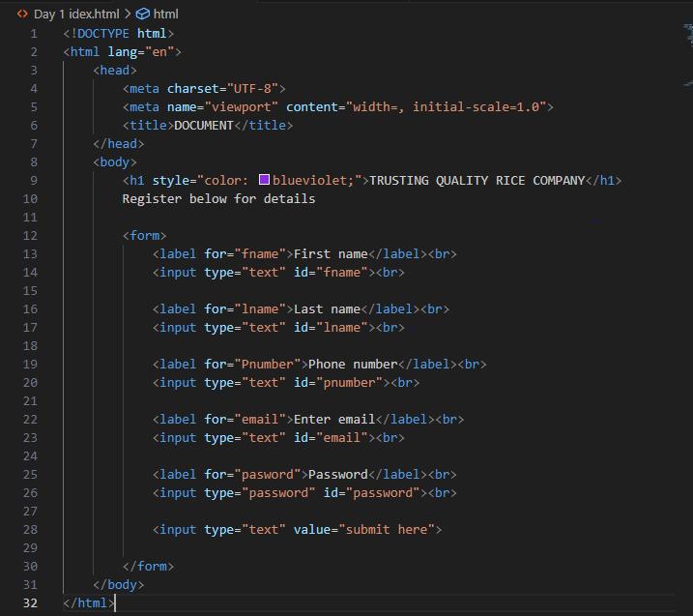Click the lang "en" attribute value
This screenshot has height=616, width=693.
(x=159, y=52)
